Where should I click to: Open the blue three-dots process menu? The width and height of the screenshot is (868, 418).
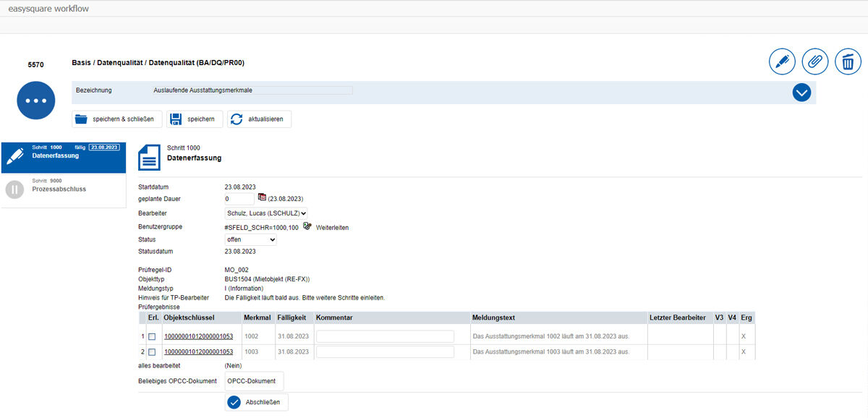point(35,101)
